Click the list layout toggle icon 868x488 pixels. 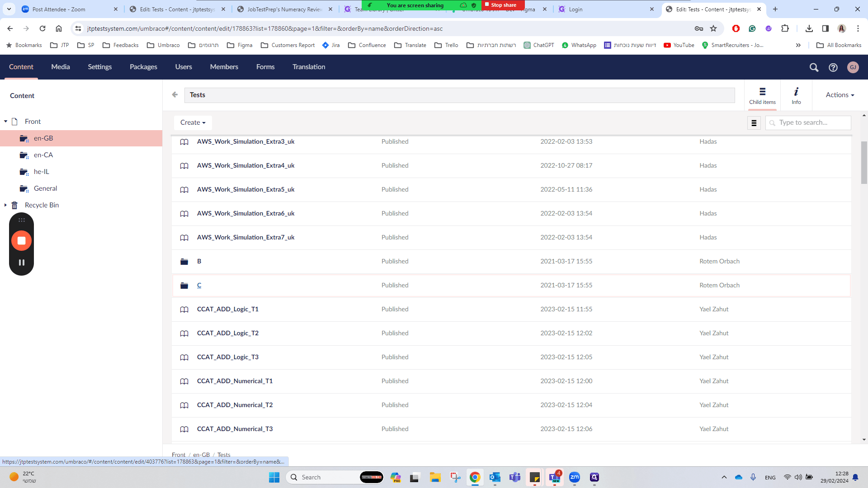(x=754, y=123)
